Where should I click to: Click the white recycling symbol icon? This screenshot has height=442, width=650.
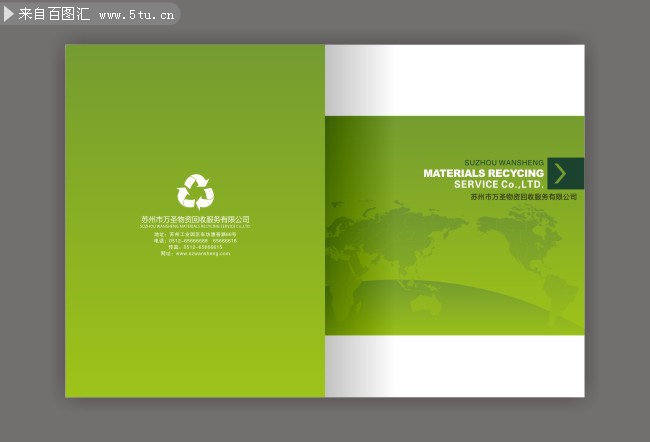point(195,191)
